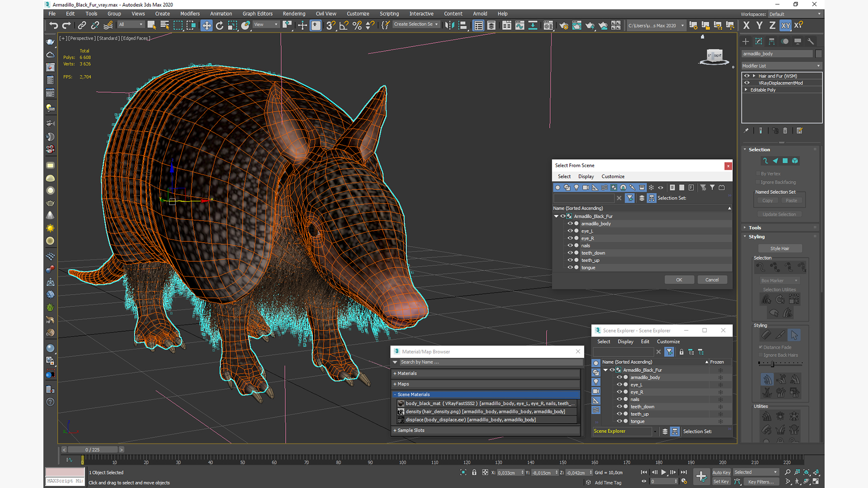This screenshot has height=488, width=868.
Task: Click the Remove Modifier trash icon
Action: coord(785,131)
